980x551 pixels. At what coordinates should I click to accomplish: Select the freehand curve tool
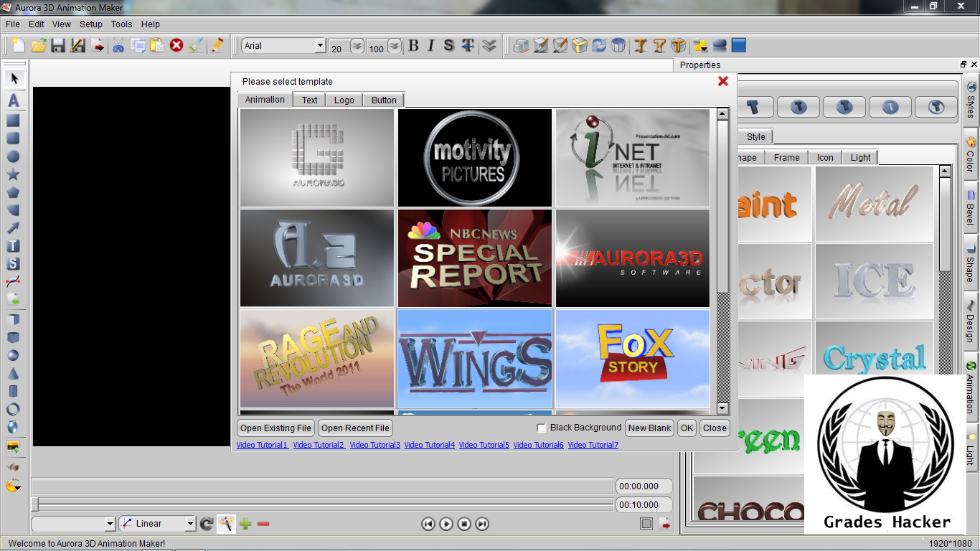[x=13, y=282]
